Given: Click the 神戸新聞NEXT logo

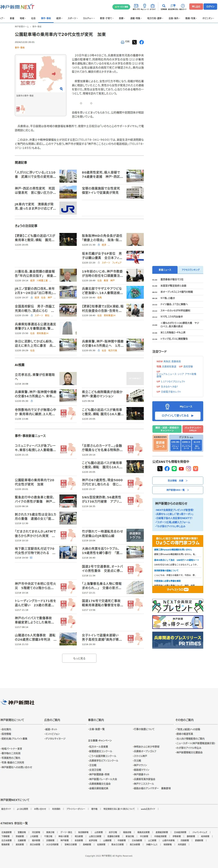Looking at the screenshot, I should tap(17, 7).
